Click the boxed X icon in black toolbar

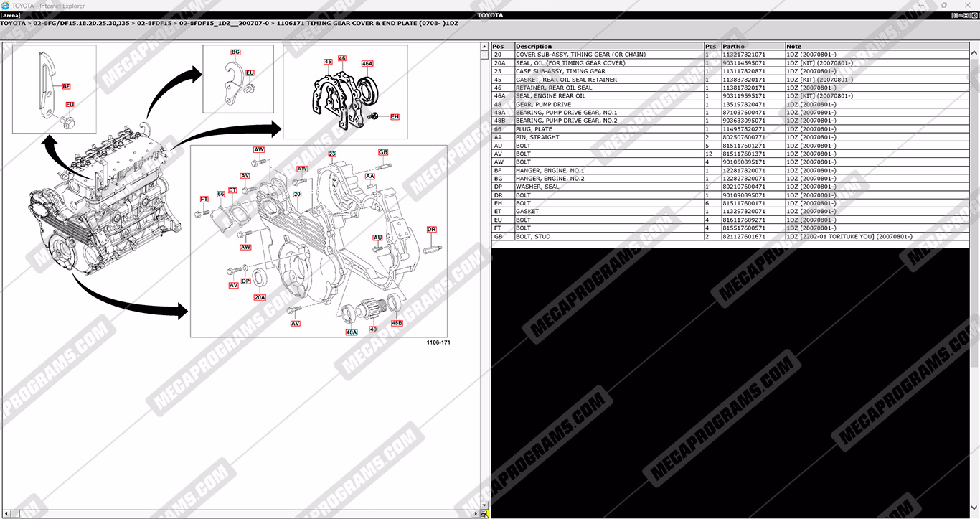(973, 15)
